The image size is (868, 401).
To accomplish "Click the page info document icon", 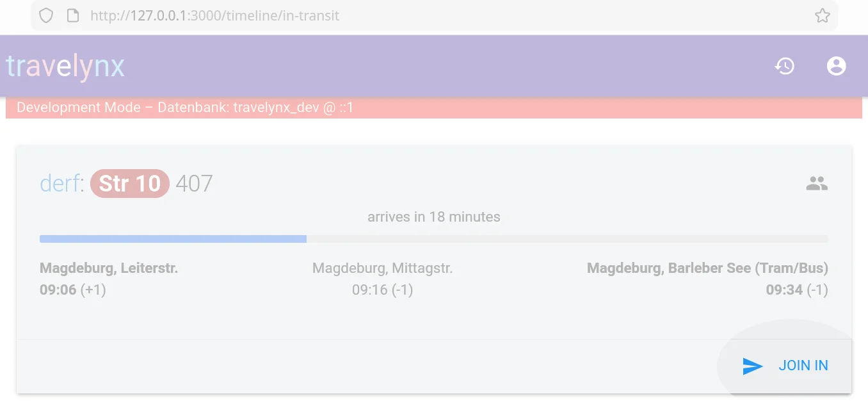I will (x=73, y=16).
